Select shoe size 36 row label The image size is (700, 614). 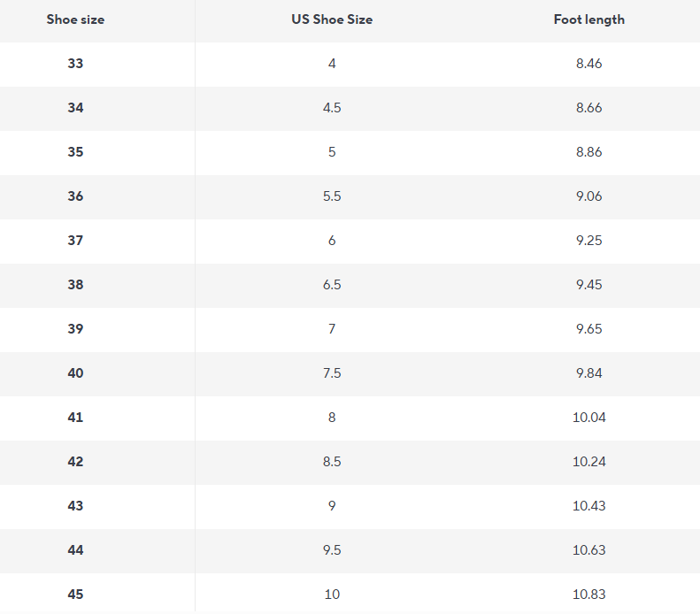coord(75,196)
